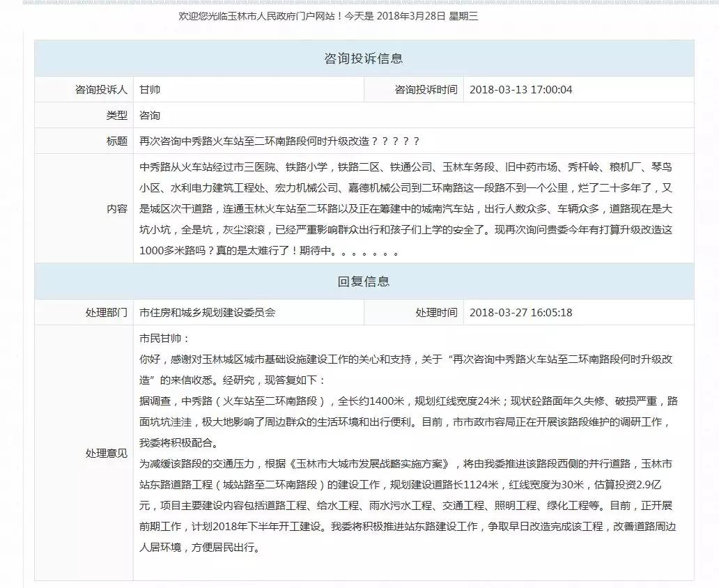
Task: Select the department '市住房和城乡规划建设委员会'
Action: (x=207, y=312)
